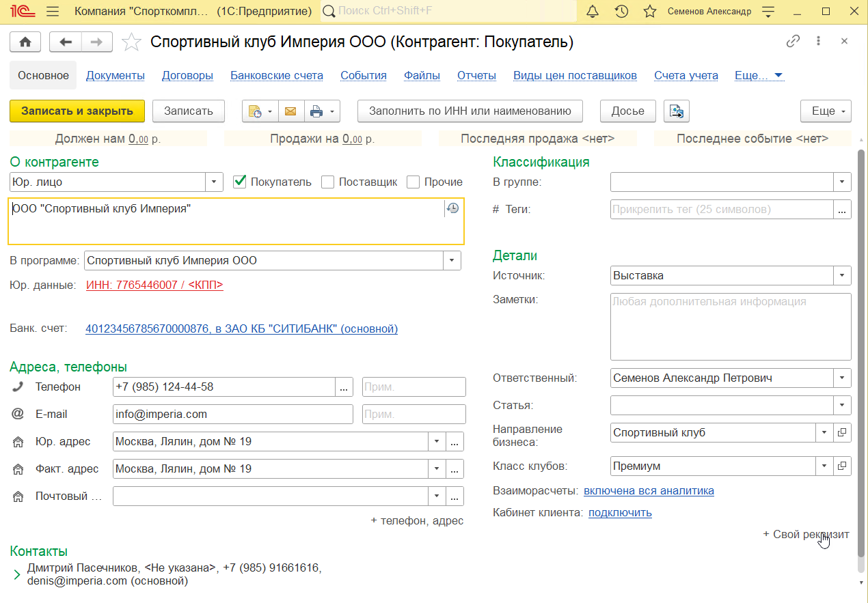Open the Еще tabs overflow dropdown
Image resolution: width=868 pixels, height=603 pixels.
click(x=759, y=75)
